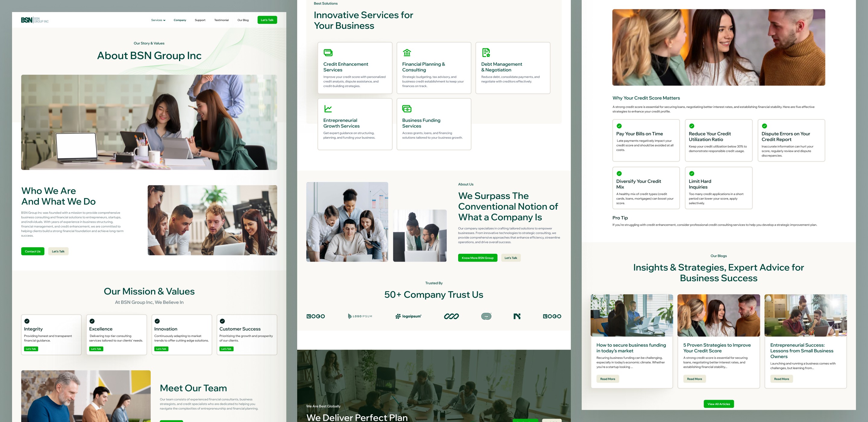Open the Testimonial nav link
Viewport: 868px width, 422px height.
[x=221, y=20]
